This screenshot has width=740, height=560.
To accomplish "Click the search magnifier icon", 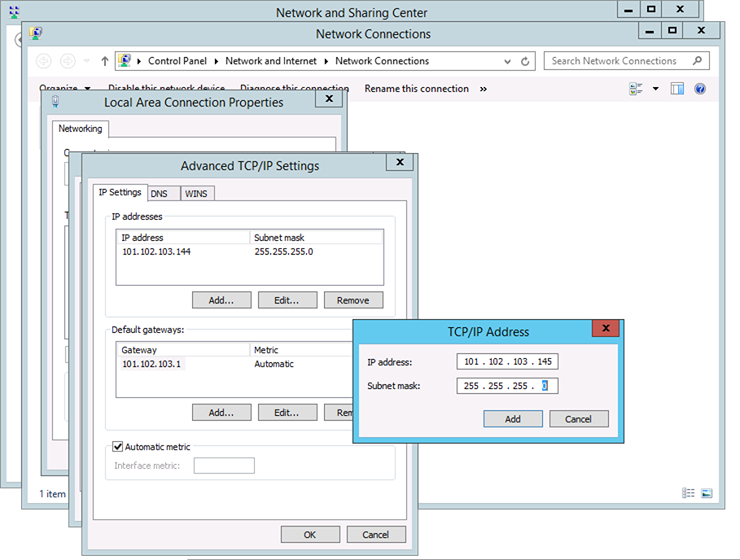I will pos(697,61).
